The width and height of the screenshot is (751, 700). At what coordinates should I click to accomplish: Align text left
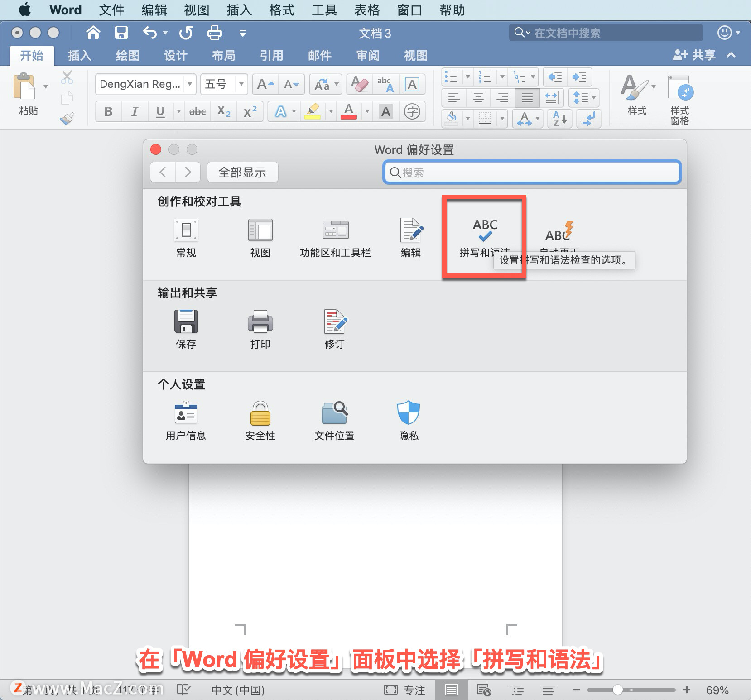[454, 98]
